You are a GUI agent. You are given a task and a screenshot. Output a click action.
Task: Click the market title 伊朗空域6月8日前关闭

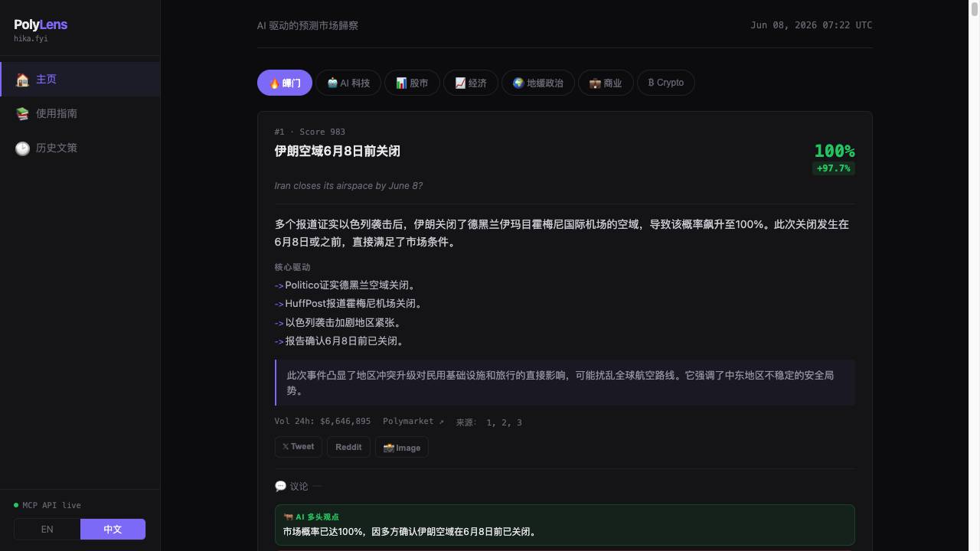338,152
